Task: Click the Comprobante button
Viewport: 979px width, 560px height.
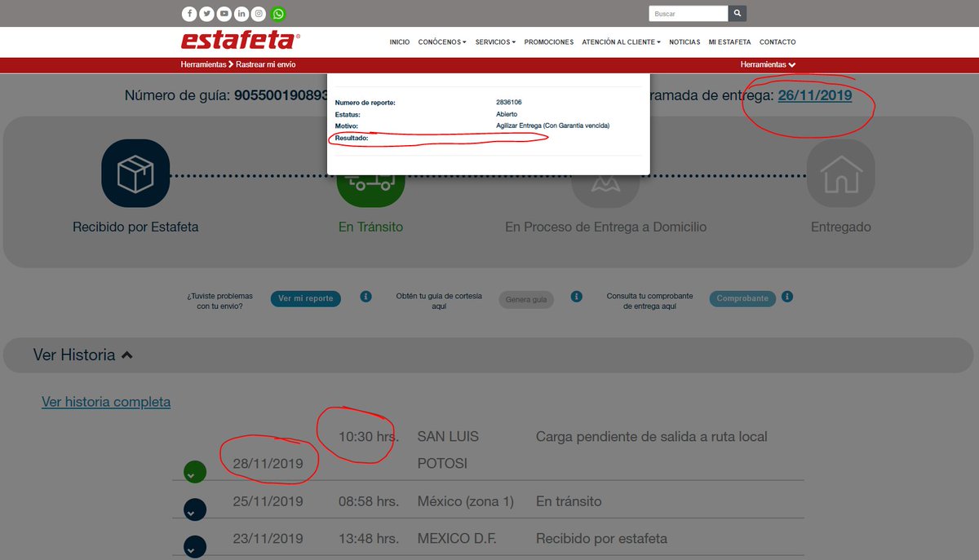Action: pyautogui.click(x=742, y=299)
